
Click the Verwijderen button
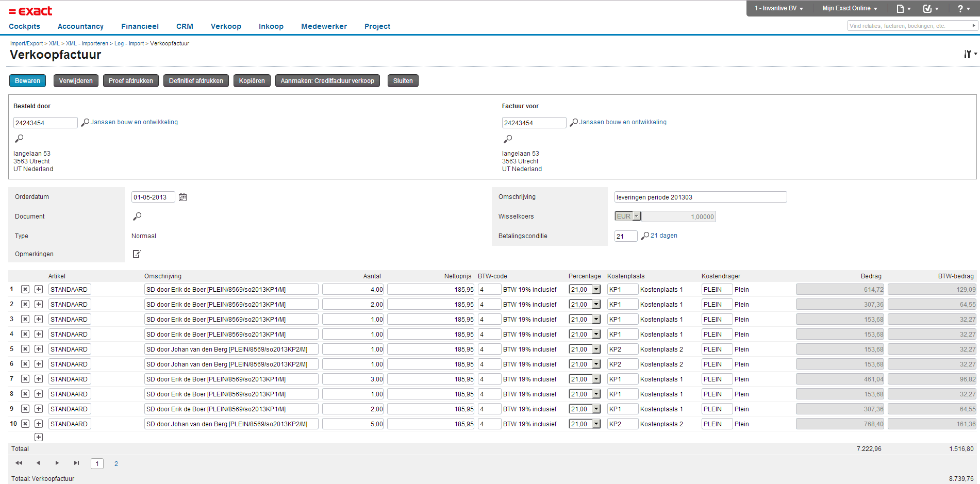tap(76, 81)
